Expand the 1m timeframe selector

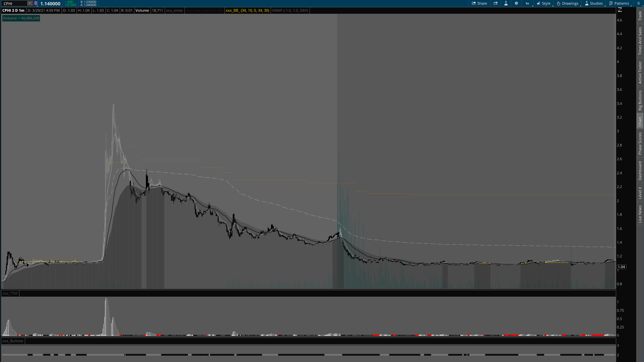528,3
